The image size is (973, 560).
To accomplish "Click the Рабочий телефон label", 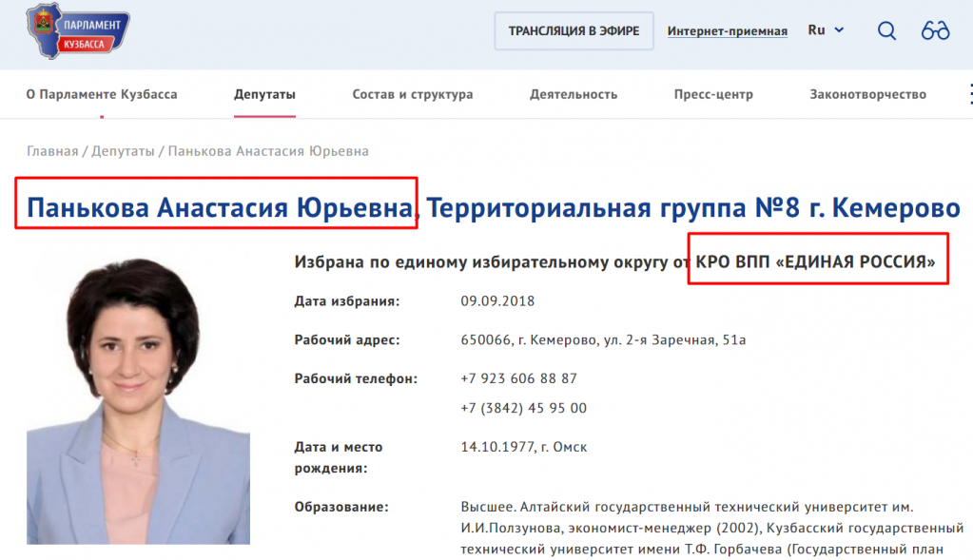I will [356, 379].
